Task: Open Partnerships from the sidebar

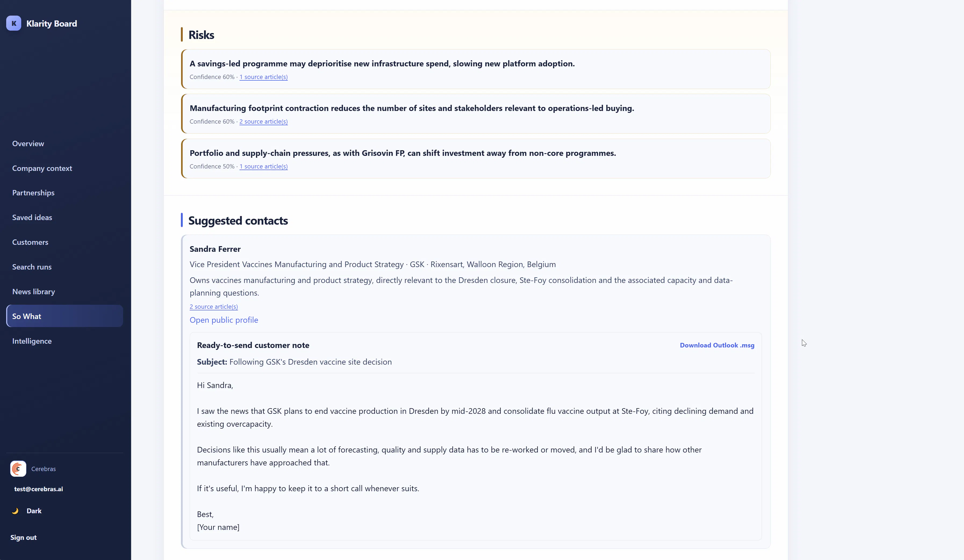Action: coord(33,193)
